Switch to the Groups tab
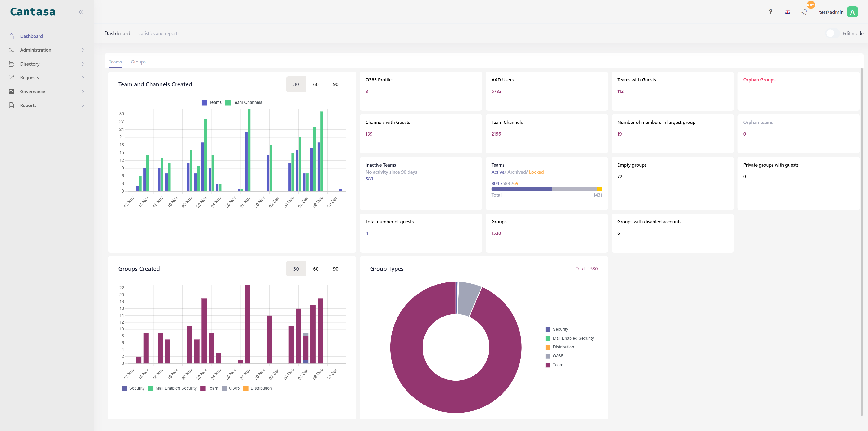868x431 pixels. (x=138, y=62)
